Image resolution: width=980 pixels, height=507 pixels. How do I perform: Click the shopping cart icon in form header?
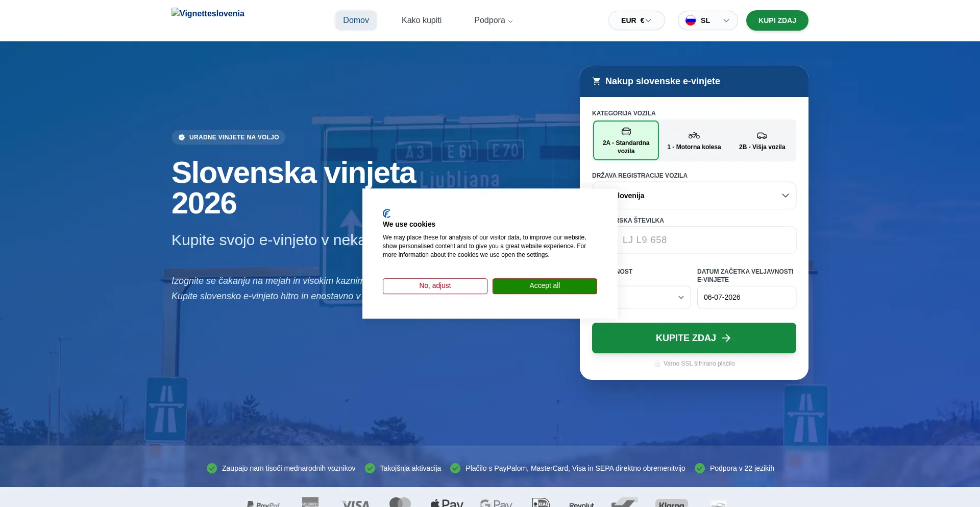[x=596, y=81]
